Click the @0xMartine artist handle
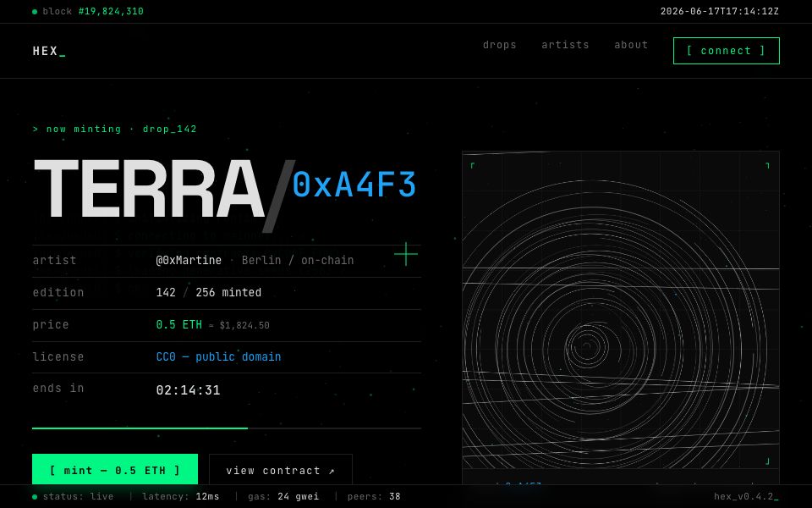This screenshot has height=508, width=812. pos(189,260)
